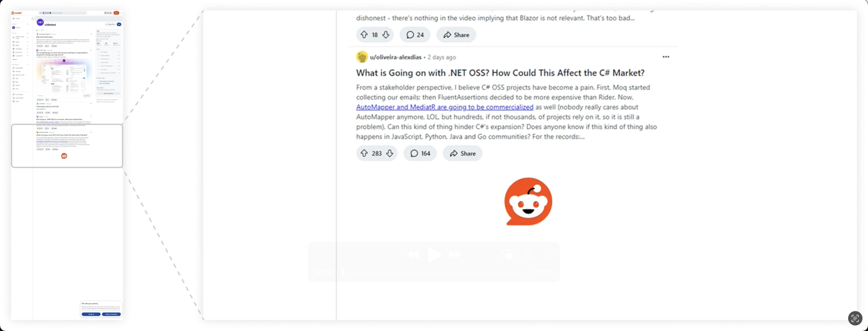Open the 24 comments button
Viewport: 868px width, 331px height.
tap(415, 35)
